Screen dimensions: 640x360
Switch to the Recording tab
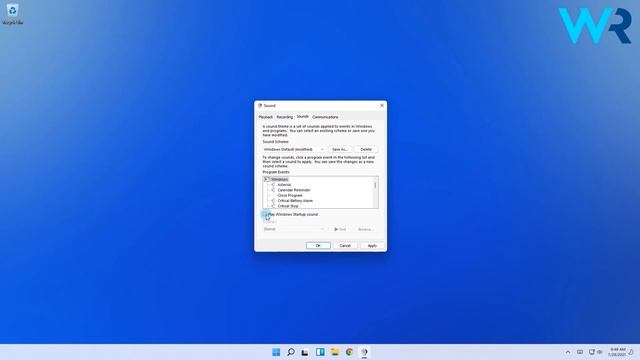(284, 117)
